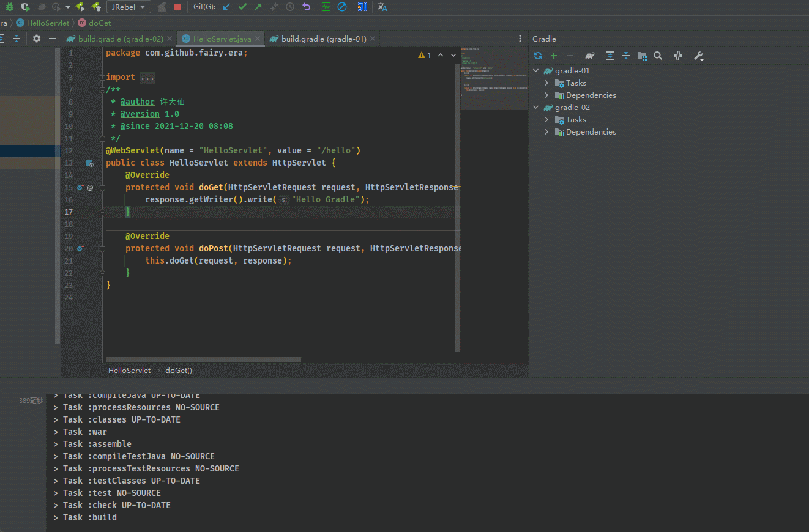Link a Gradle project with the plus icon
This screenshot has height=532, width=809.
pos(554,56)
